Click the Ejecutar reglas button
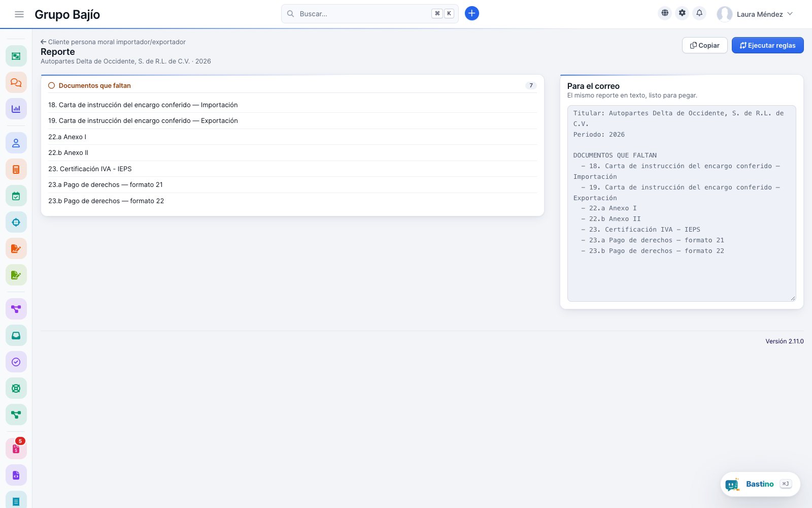Screen dimensions: 812x508 pos(768,45)
